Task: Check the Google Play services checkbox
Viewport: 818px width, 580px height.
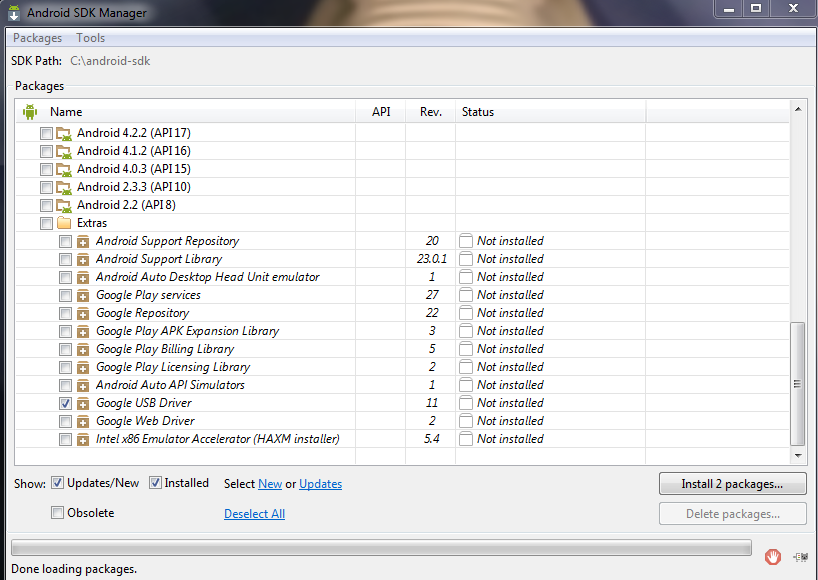Action: [x=65, y=295]
